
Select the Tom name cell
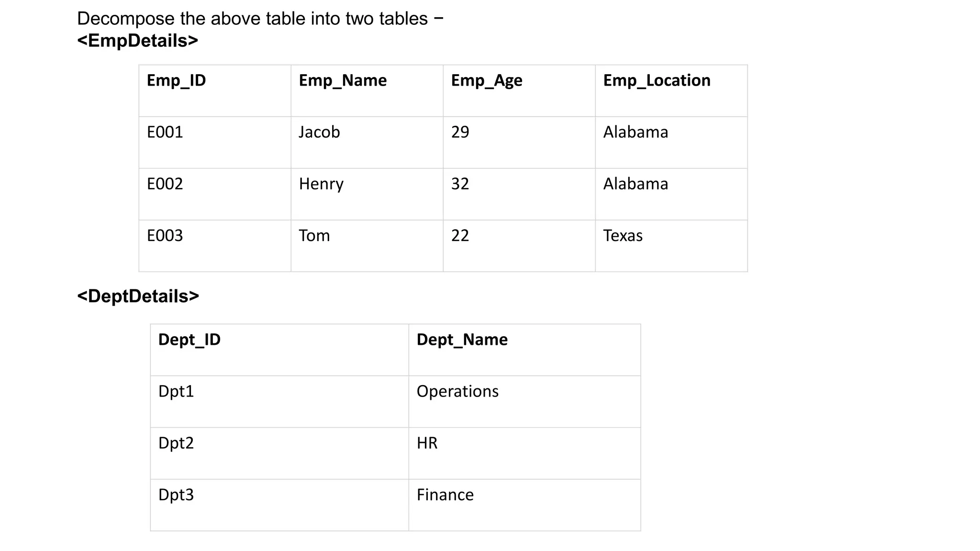(x=314, y=235)
